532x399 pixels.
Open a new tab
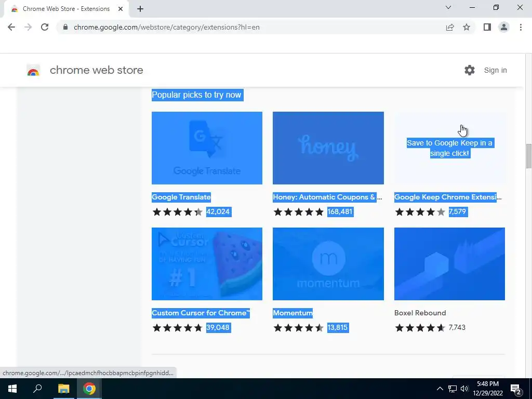tap(140, 9)
